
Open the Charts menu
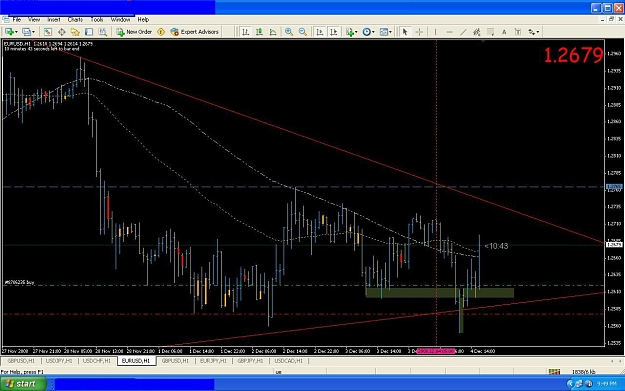click(x=75, y=20)
